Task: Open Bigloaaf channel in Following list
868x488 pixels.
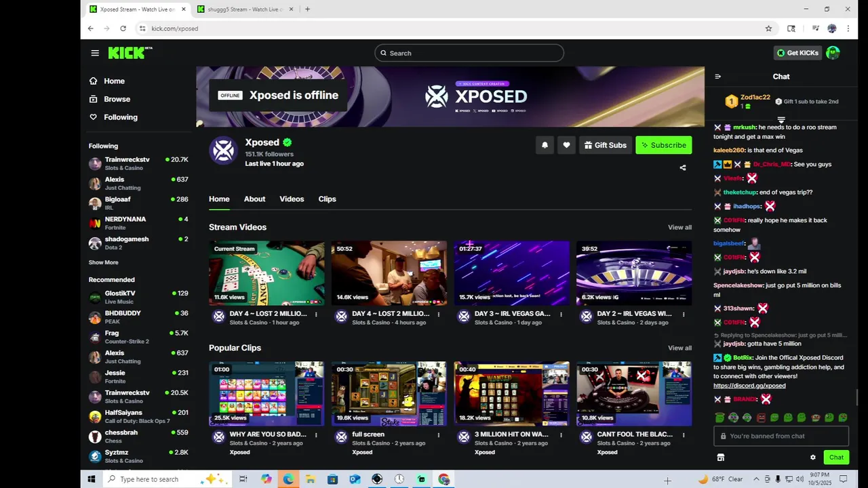Action: pyautogui.click(x=138, y=203)
